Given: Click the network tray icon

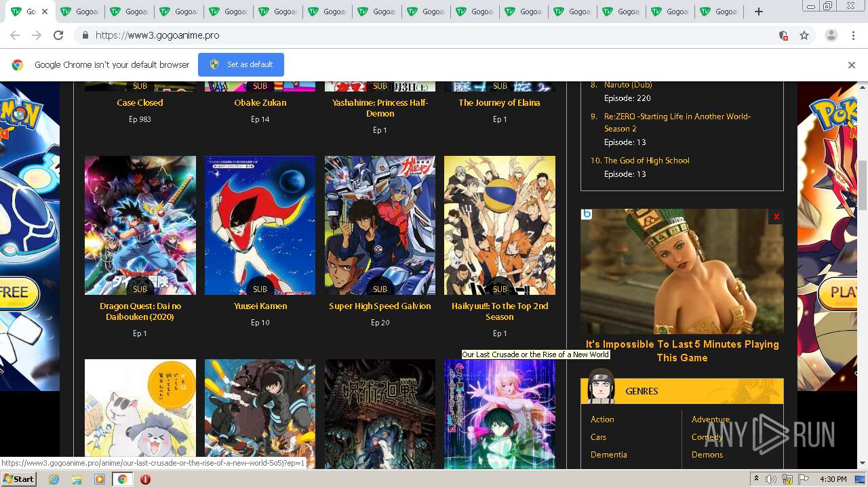Looking at the screenshot, I should (x=787, y=479).
